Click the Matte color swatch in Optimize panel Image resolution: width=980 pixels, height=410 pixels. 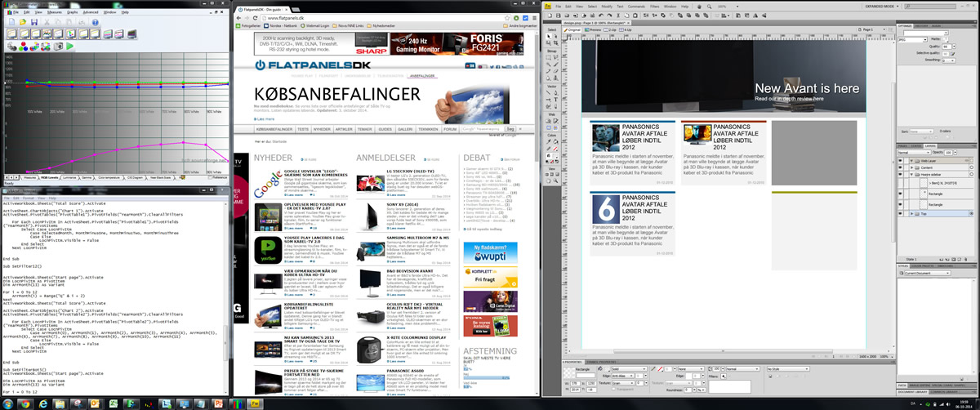[945, 39]
